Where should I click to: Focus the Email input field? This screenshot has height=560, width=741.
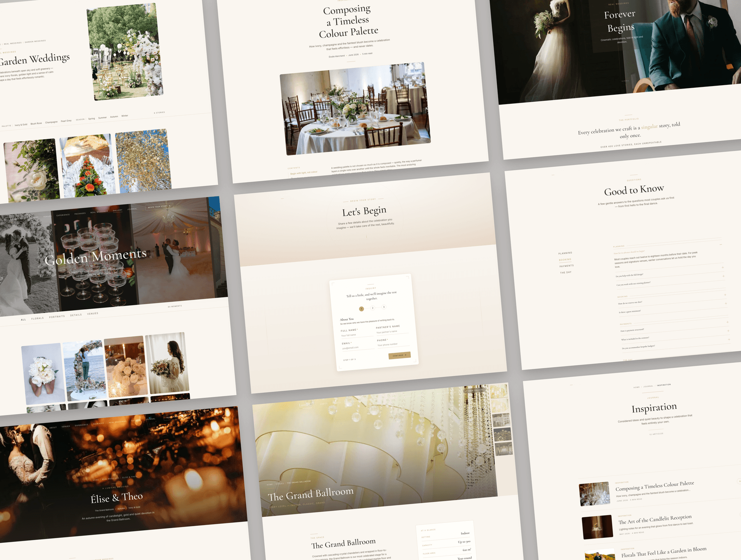click(x=358, y=348)
